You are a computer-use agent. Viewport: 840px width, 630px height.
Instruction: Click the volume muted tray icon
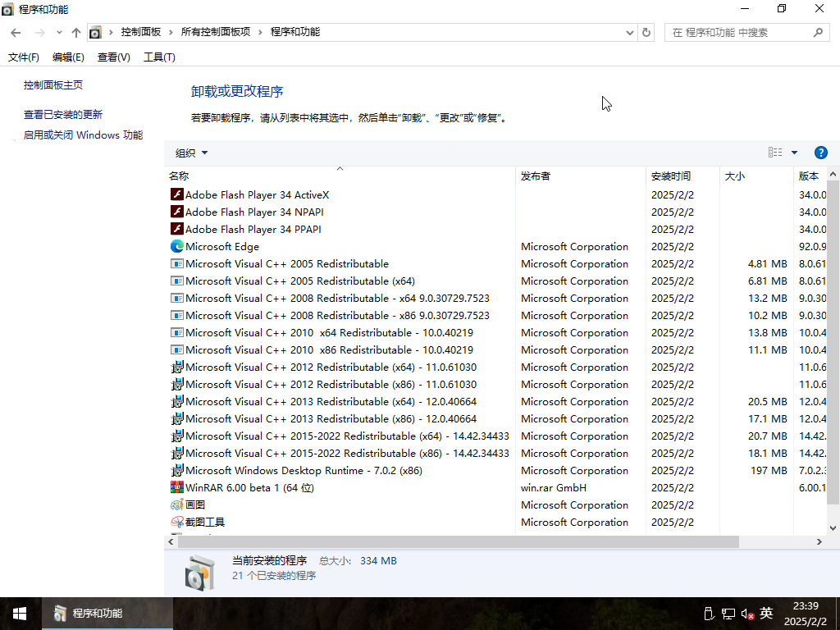[747, 613]
